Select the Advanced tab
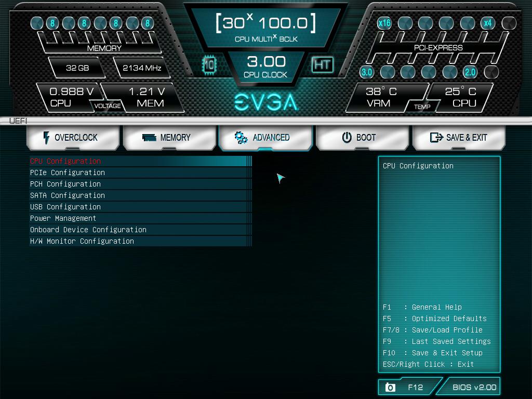 click(265, 138)
